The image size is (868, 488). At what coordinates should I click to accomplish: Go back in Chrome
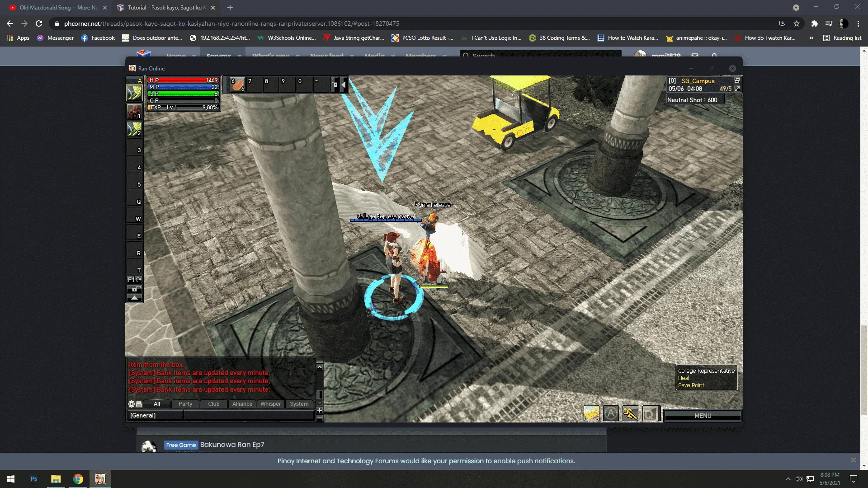(10, 23)
